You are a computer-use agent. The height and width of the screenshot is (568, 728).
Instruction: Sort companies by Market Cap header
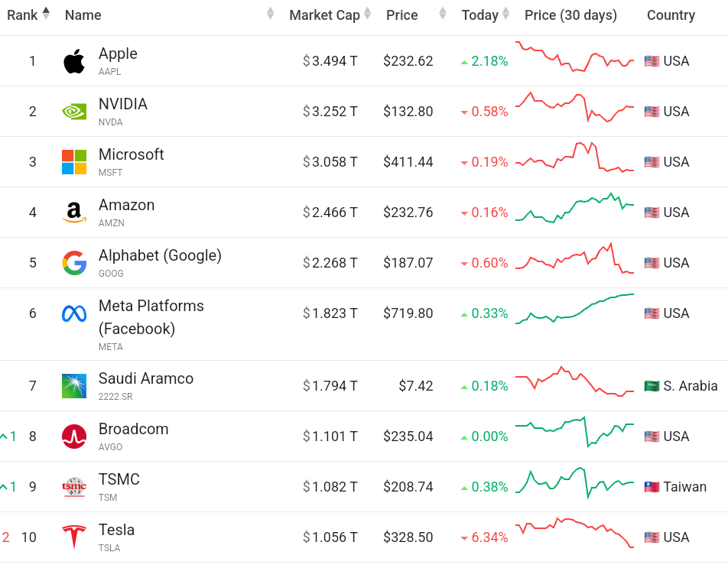click(324, 15)
